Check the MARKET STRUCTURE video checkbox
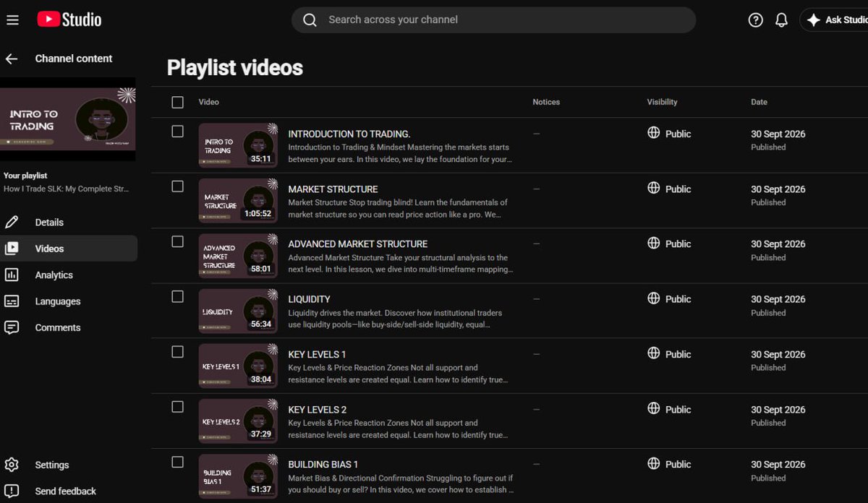Image resolution: width=868 pixels, height=503 pixels. tap(177, 186)
